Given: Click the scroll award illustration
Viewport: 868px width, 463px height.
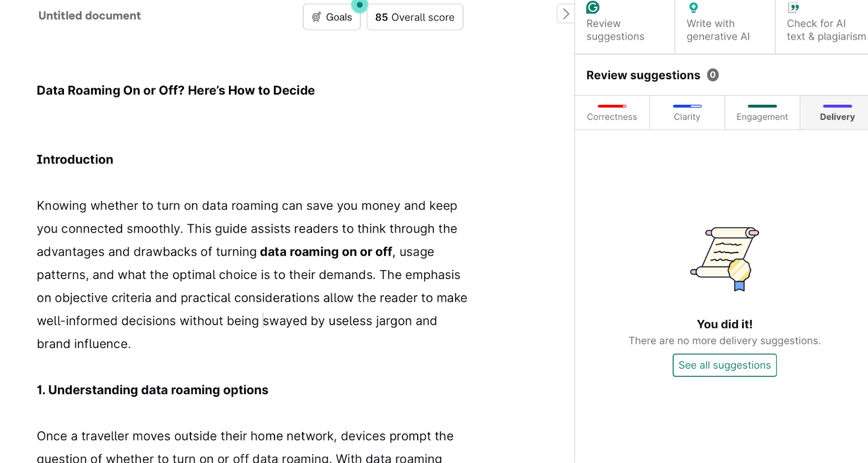Looking at the screenshot, I should [725, 259].
